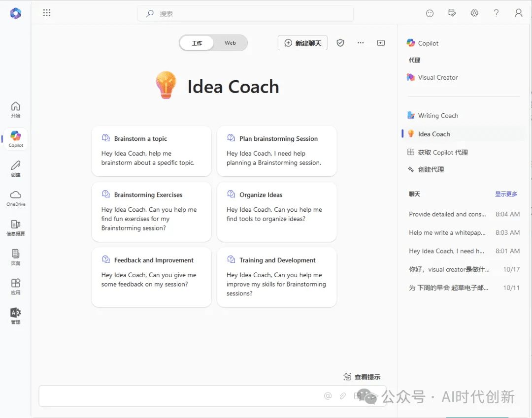Switch to the Web mode
Viewport: 532px width, 418px height.
pos(230,43)
